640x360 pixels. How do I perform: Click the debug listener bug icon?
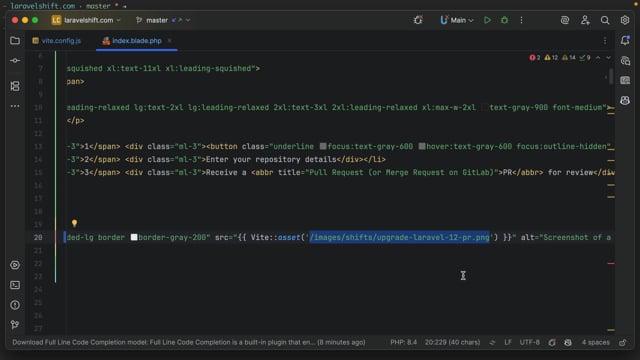[x=418, y=20]
